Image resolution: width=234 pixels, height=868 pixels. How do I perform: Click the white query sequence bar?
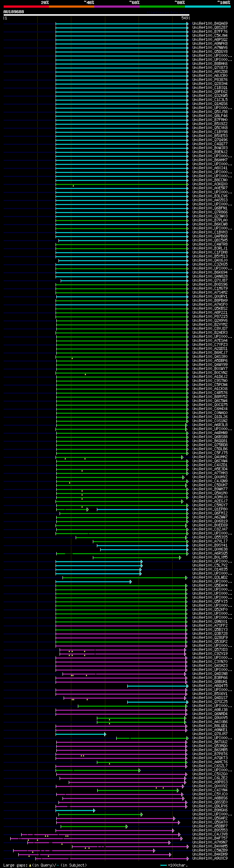(x=96, y=15)
